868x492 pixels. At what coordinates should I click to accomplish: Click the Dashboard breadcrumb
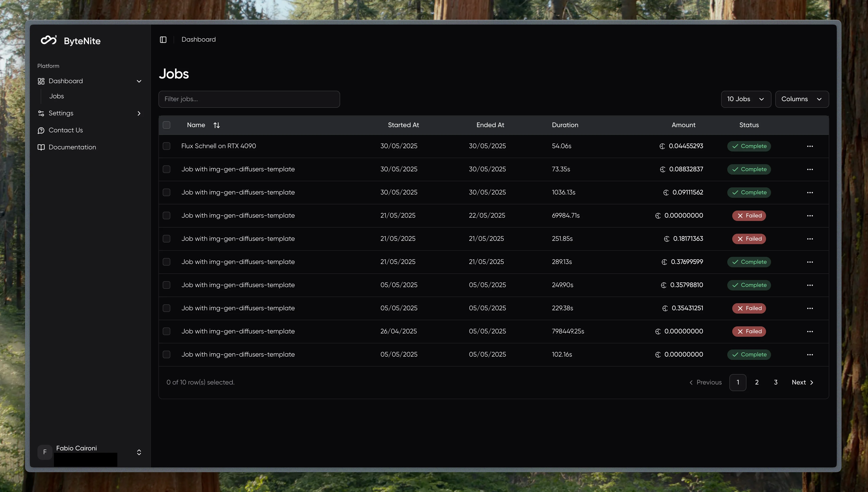(x=198, y=39)
